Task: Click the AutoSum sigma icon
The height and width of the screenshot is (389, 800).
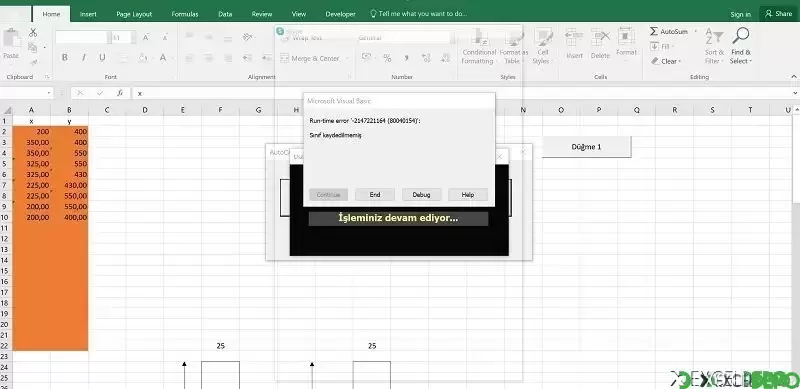Action: pos(654,32)
